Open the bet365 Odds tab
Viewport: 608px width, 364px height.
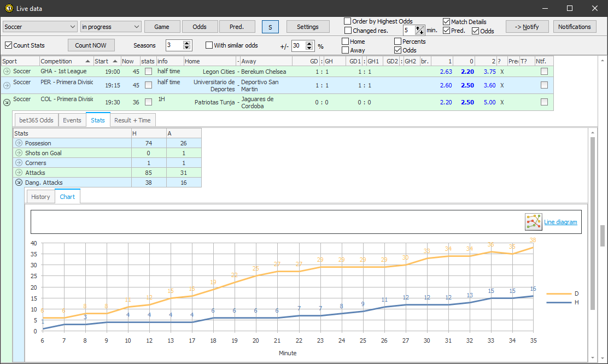36,120
